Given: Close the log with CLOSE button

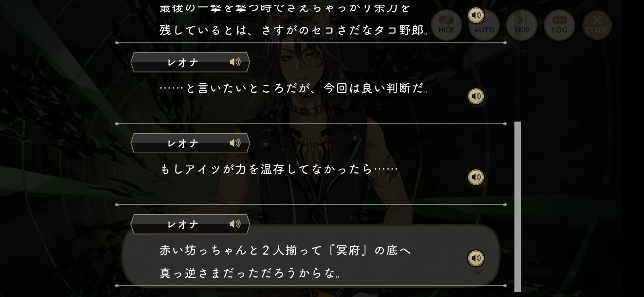Looking at the screenshot, I should click(x=597, y=25).
